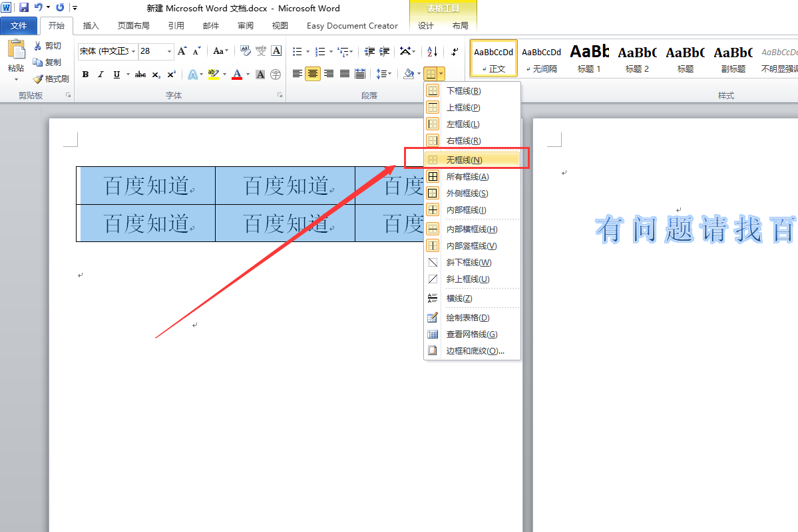
Task: Click the phonetic guide (wén) icon
Action: pos(261,51)
